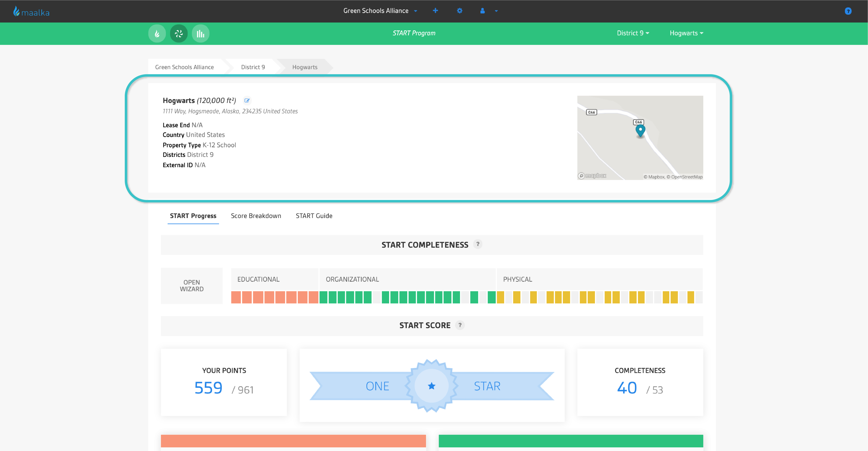
Task: Click the Lease End N/A text
Action: [183, 125]
